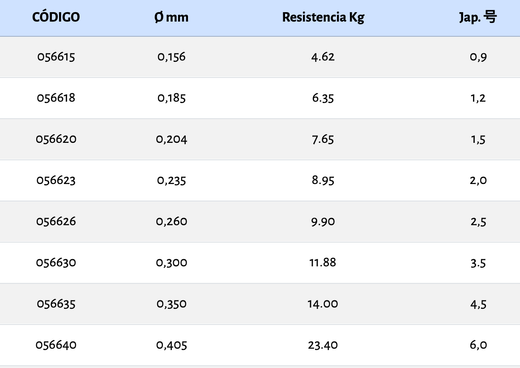Click the Jap. value 3.5
Viewport: 520px width, 368px height.
478,263
